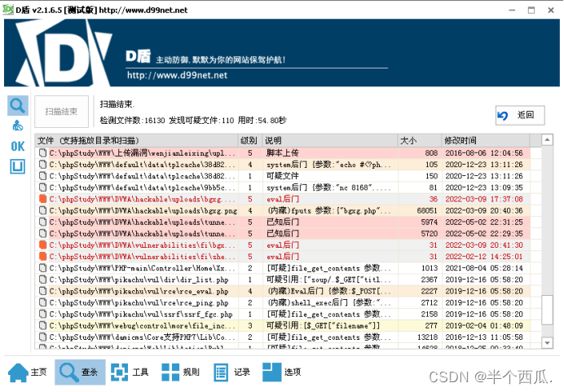Viewport: 564px width, 392px height.
Task: Click the blue return arrow icon
Action: 503,116
